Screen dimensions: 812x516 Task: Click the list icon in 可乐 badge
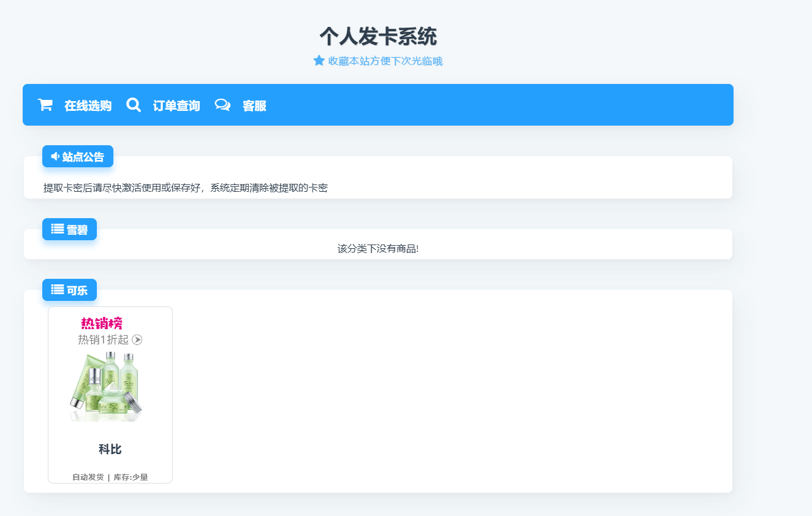58,290
